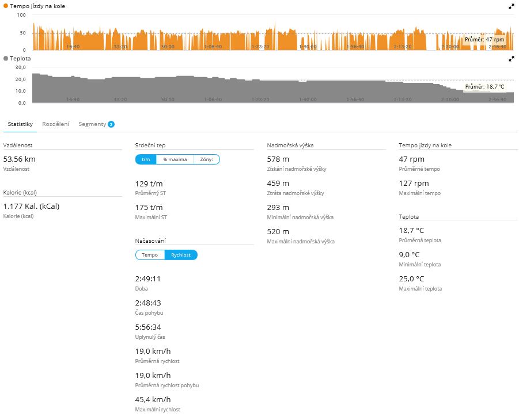The width and height of the screenshot is (519, 420).
Task: Click the 'Teplota' chart legend title
Action: pyautogui.click(x=20, y=59)
